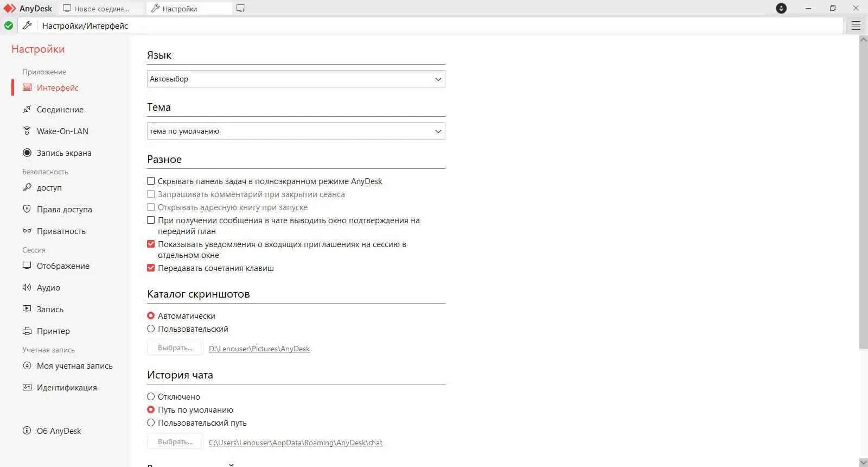This screenshot has width=868, height=467.
Task: Uncheck Передавать сочетания клавиш
Action: click(151, 268)
